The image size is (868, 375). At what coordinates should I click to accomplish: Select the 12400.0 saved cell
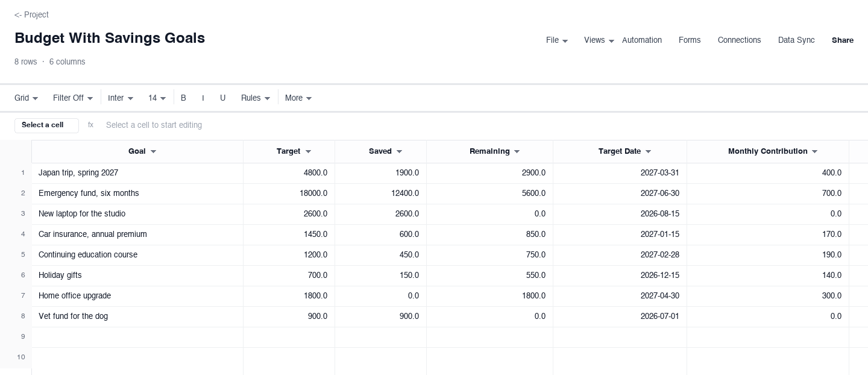coord(381,194)
